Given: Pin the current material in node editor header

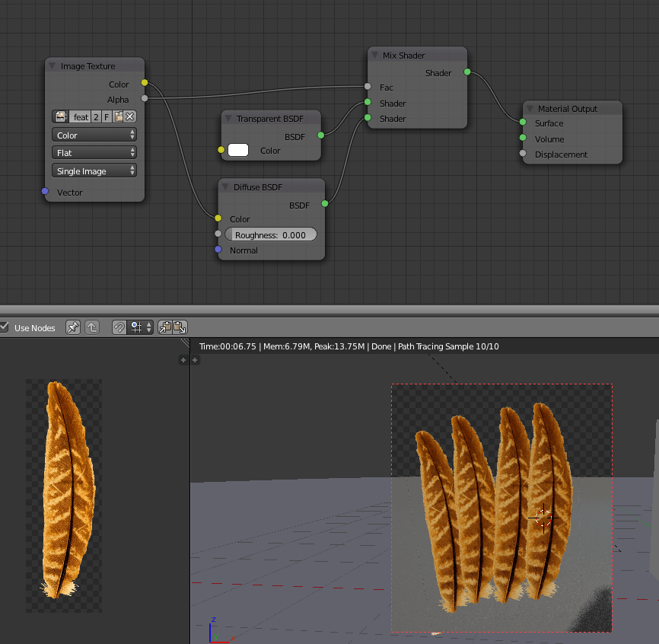Looking at the screenshot, I should pos(73,327).
